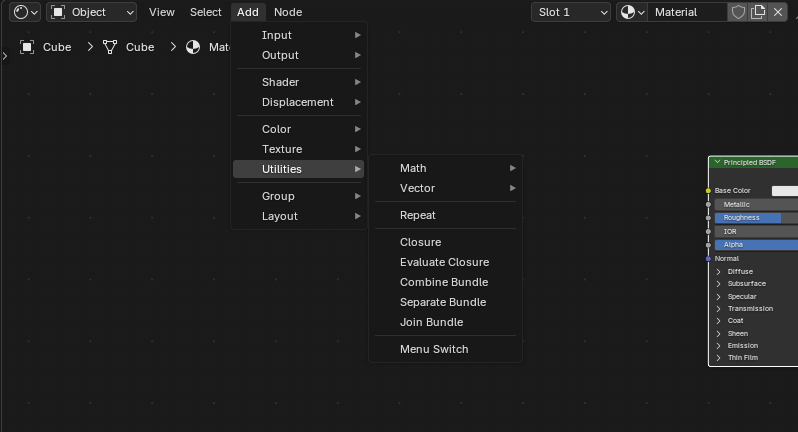The height and width of the screenshot is (432, 798).
Task: Click the Normal input socket
Action: (708, 259)
